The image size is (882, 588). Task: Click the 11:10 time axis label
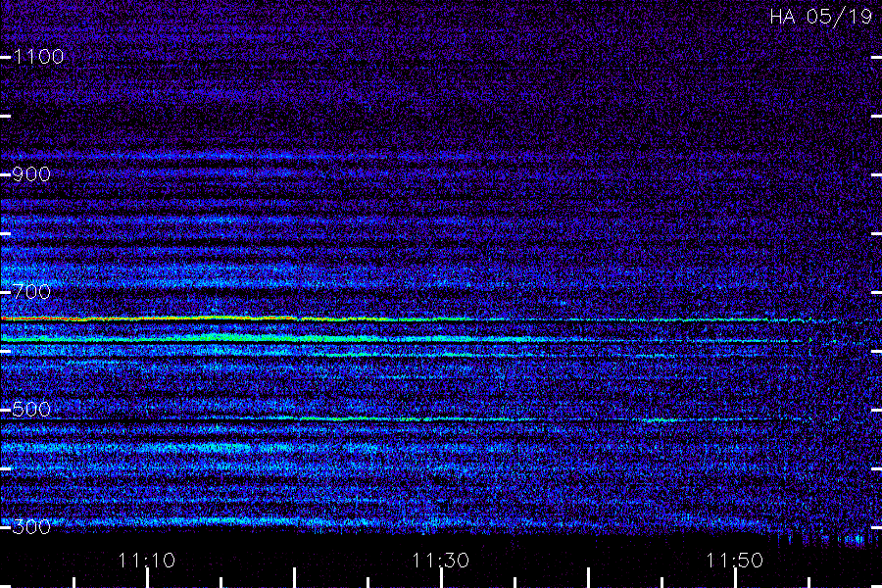(147, 561)
